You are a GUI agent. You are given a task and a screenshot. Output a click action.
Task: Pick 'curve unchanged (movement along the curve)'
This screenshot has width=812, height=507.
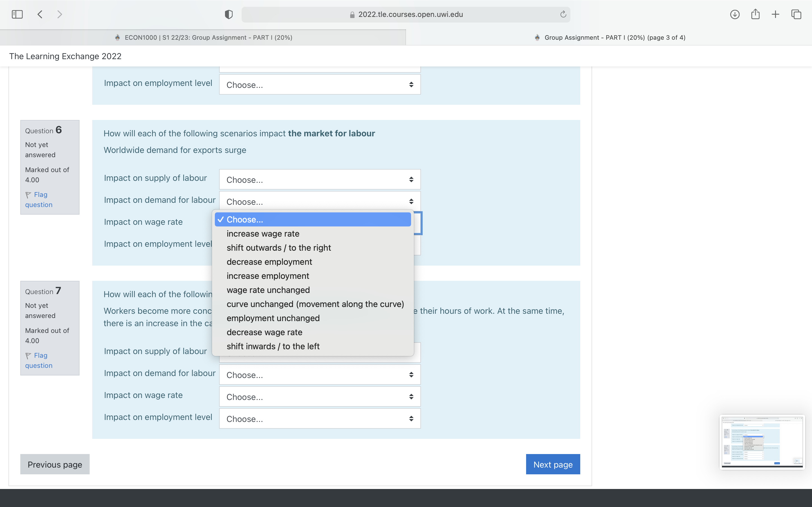(315, 304)
